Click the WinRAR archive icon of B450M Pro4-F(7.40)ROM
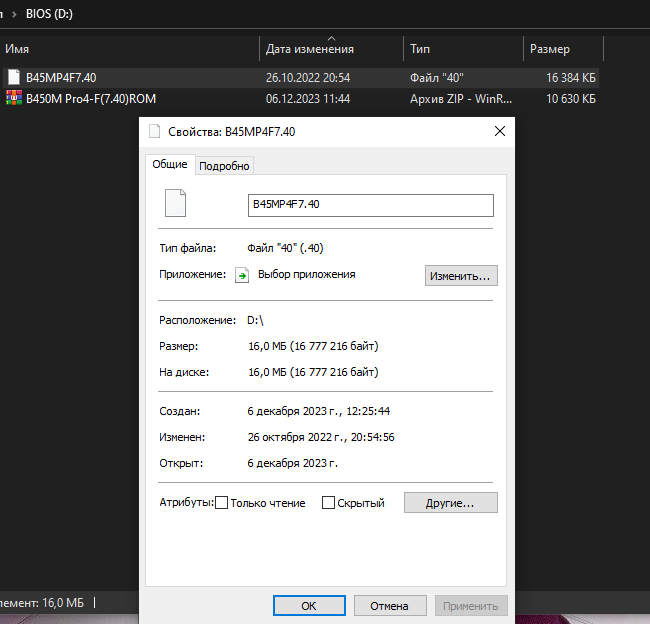 tap(14, 98)
